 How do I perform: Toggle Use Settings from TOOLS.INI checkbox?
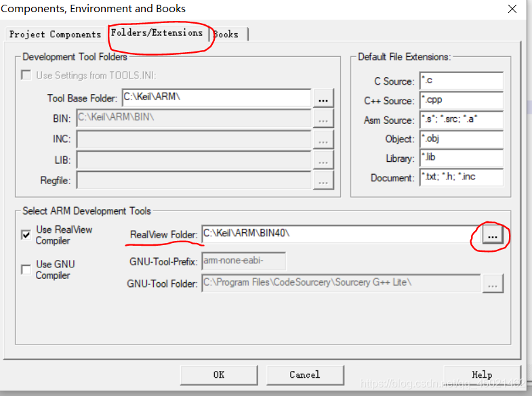tap(26, 75)
